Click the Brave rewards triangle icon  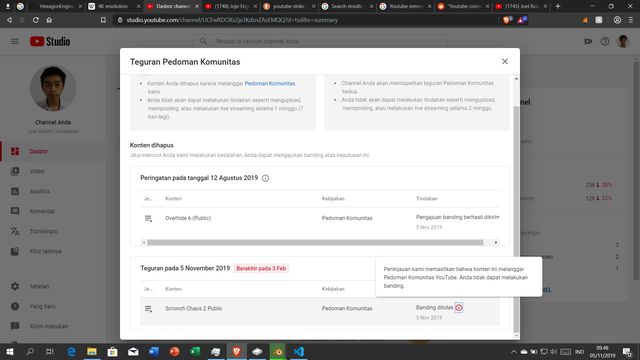pyautogui.click(x=522, y=20)
